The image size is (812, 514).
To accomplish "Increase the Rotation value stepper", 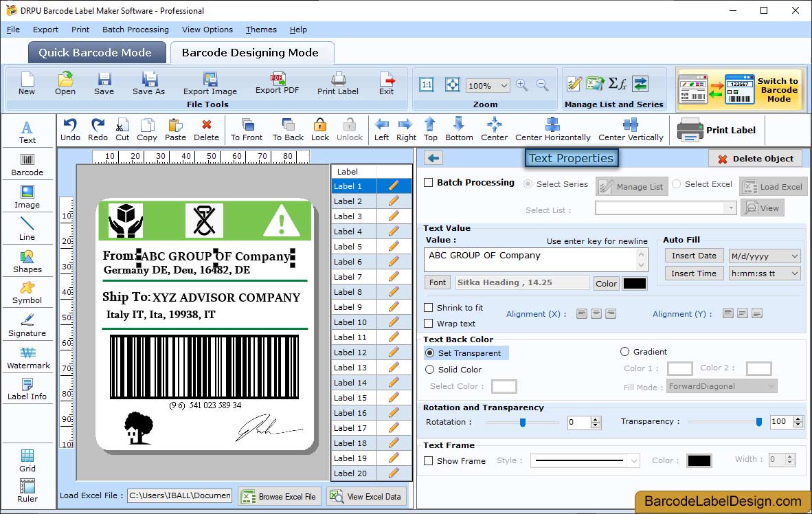I will point(596,419).
